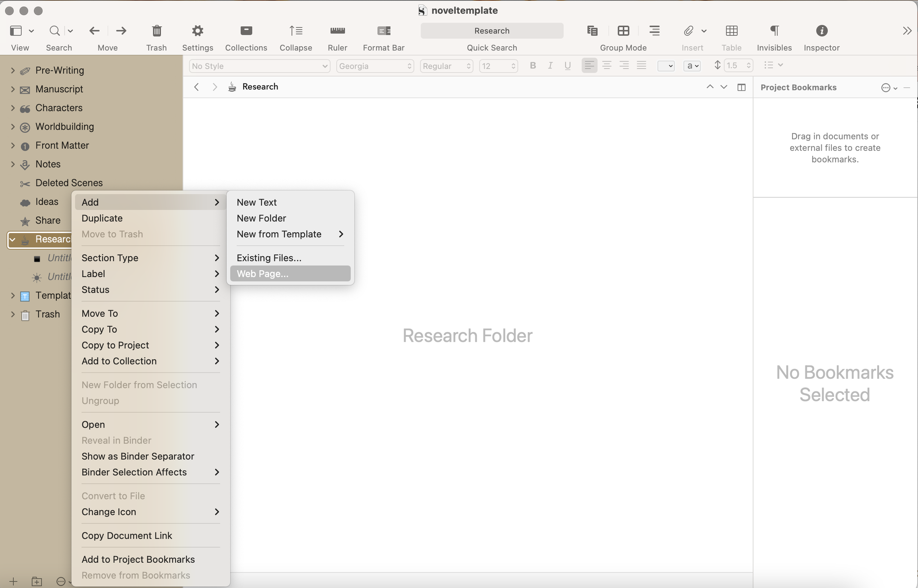The image size is (918, 588).
Task: Toggle Invisibles pilcrow display
Action: click(774, 30)
